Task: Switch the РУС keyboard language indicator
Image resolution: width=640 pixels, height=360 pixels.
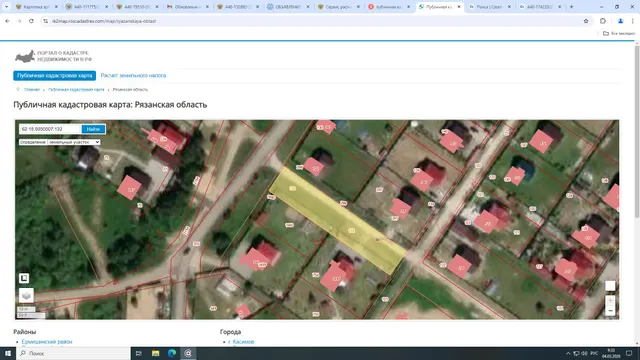Action: point(594,353)
